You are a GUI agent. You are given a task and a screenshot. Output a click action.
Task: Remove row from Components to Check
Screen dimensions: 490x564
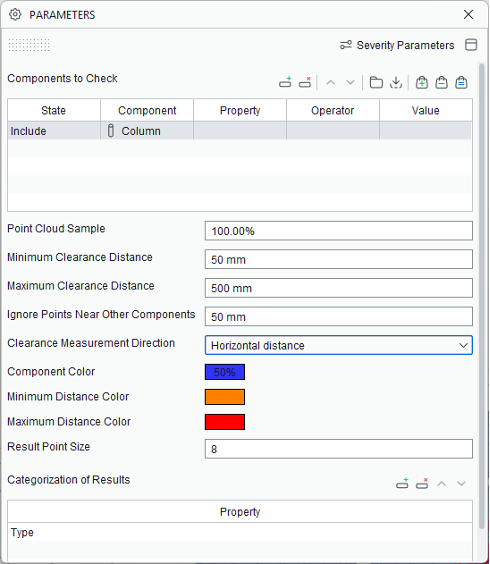[305, 82]
